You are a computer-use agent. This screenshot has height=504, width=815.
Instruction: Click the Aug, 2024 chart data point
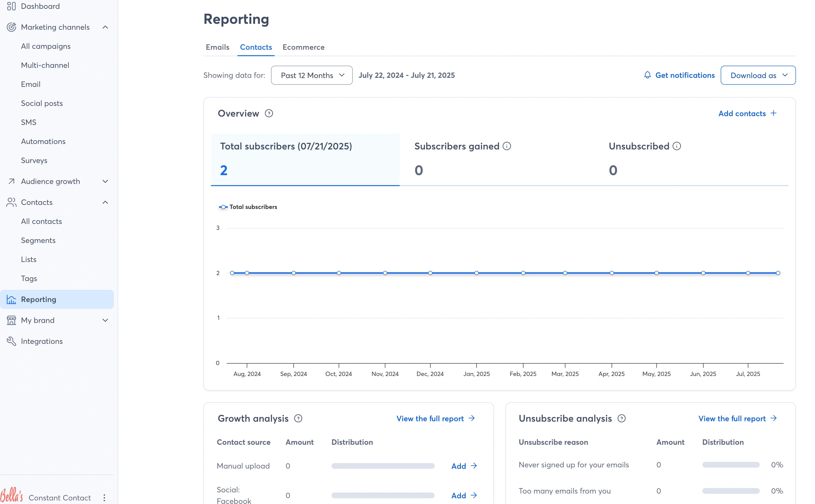click(x=247, y=273)
